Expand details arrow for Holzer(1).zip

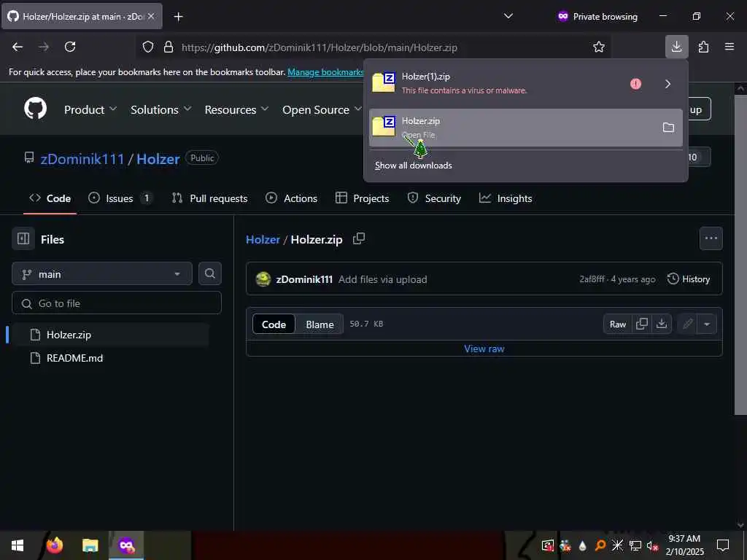click(x=668, y=84)
